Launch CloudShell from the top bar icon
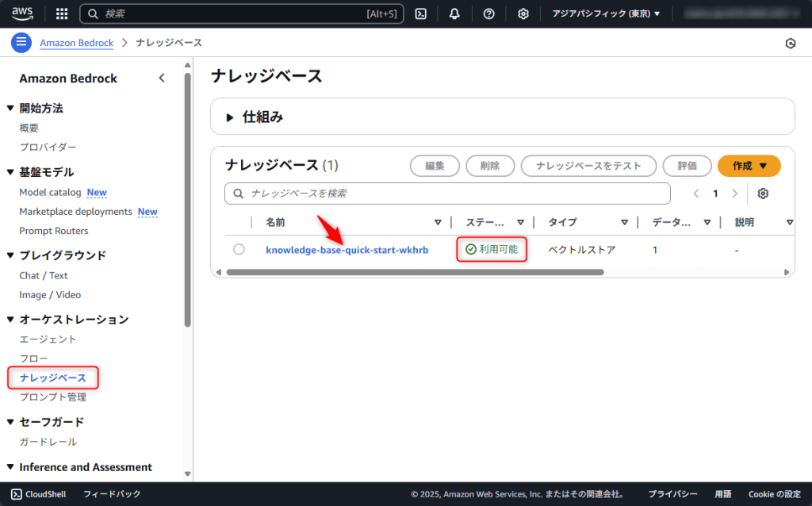This screenshot has width=812, height=506. click(x=421, y=14)
